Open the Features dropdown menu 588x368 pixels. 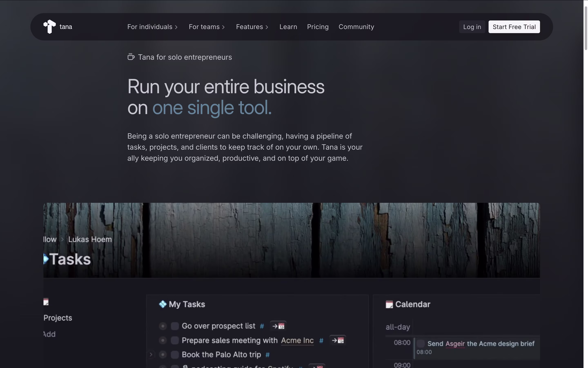(252, 27)
